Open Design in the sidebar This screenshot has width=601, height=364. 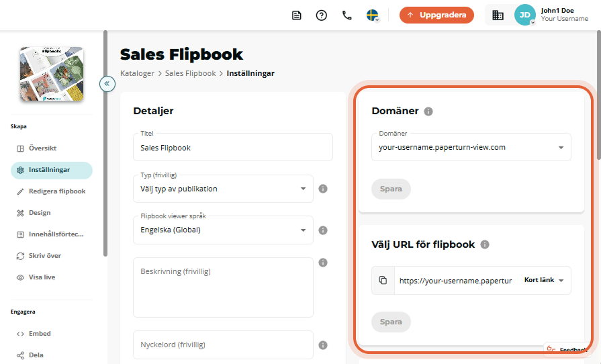[51, 213]
